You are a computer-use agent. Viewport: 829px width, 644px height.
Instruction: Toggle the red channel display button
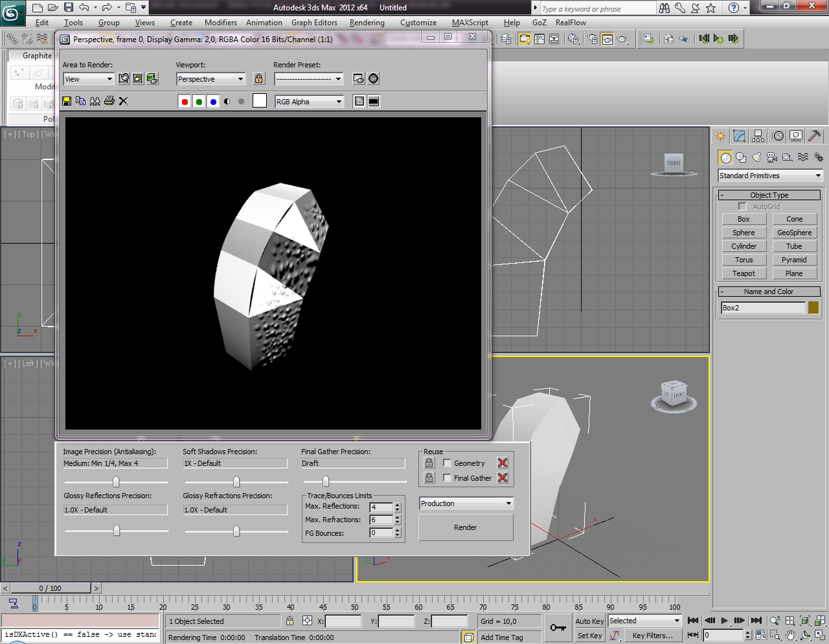pyautogui.click(x=185, y=102)
